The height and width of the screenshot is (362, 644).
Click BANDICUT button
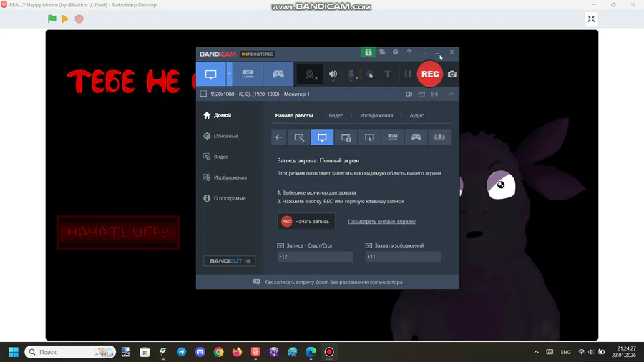click(x=229, y=260)
